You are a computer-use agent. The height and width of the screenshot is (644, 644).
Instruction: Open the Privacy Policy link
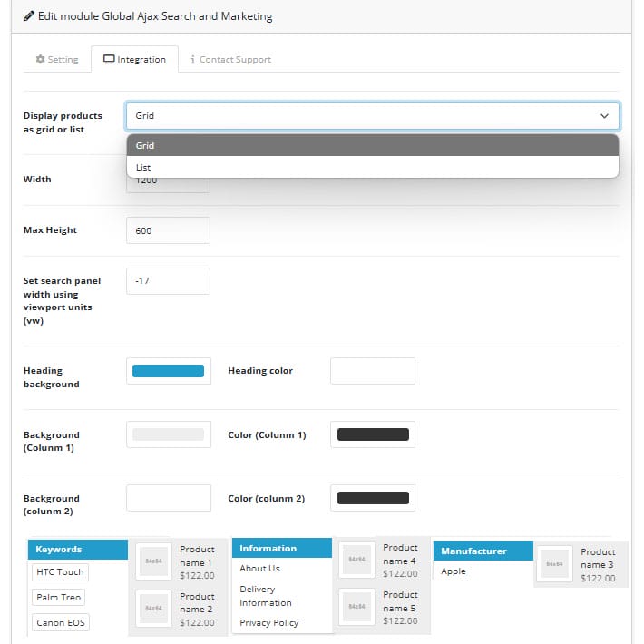(x=268, y=623)
